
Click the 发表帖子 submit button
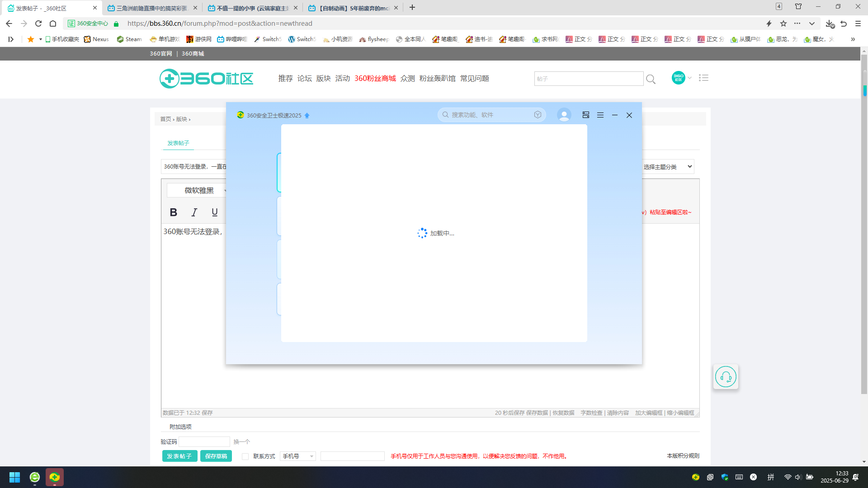tap(179, 456)
